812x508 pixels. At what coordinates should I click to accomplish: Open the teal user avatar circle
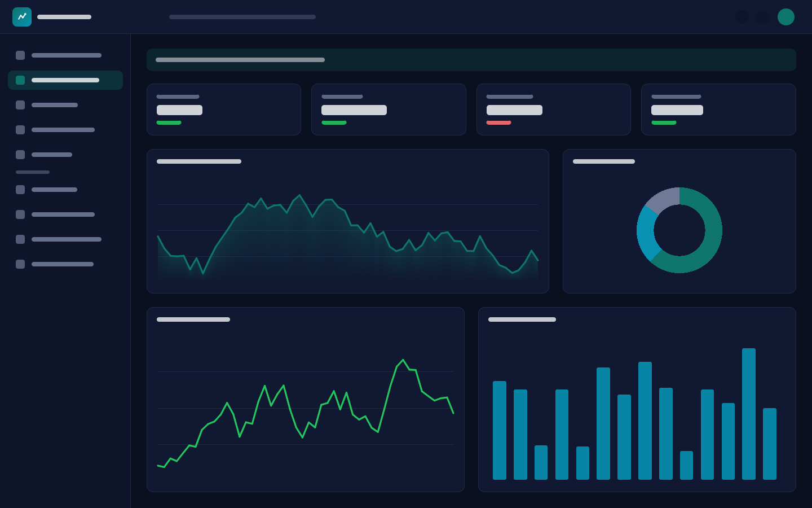coord(786,17)
